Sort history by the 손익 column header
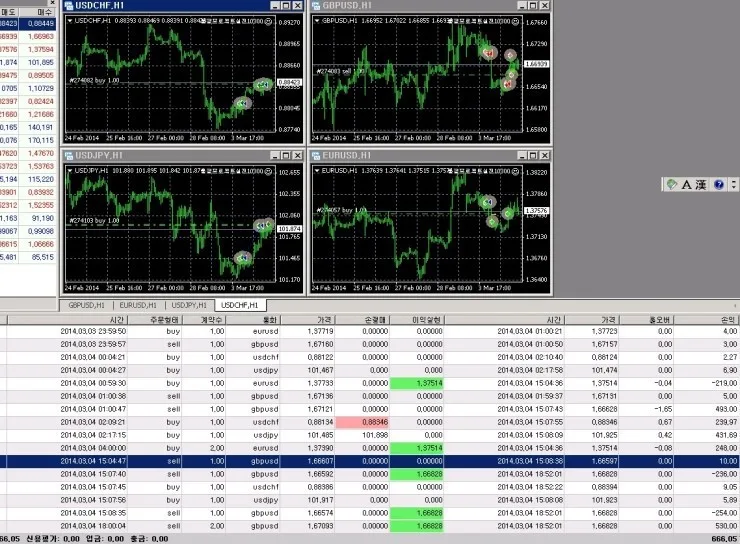This screenshot has width=740, height=544. point(707,320)
